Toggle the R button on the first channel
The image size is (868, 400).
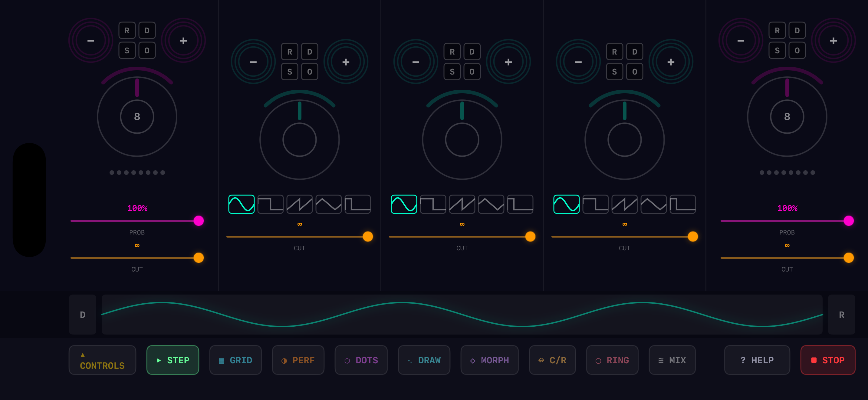click(x=127, y=30)
